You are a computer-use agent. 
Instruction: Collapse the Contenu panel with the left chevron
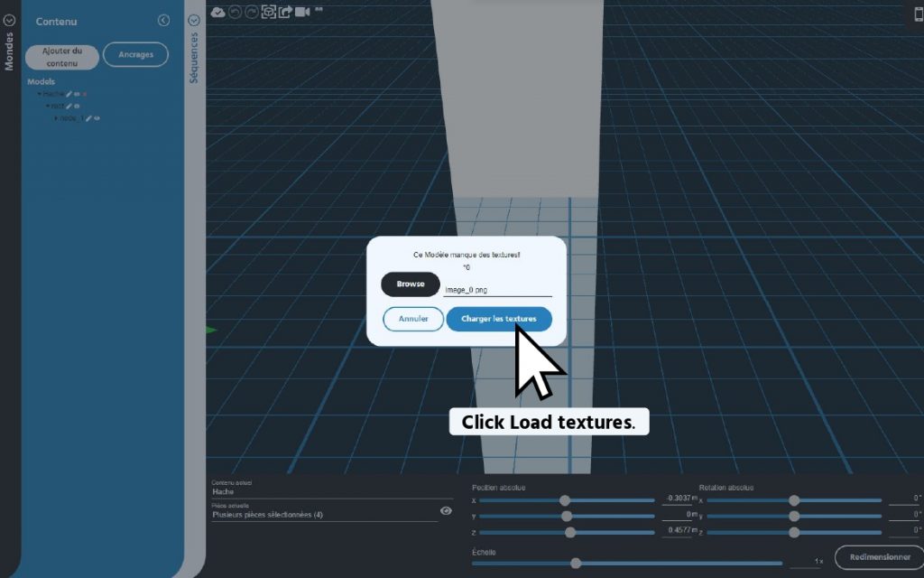coord(163,21)
